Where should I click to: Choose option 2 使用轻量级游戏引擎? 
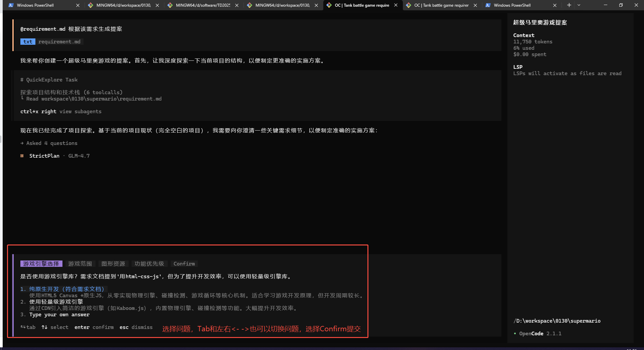coord(56,302)
